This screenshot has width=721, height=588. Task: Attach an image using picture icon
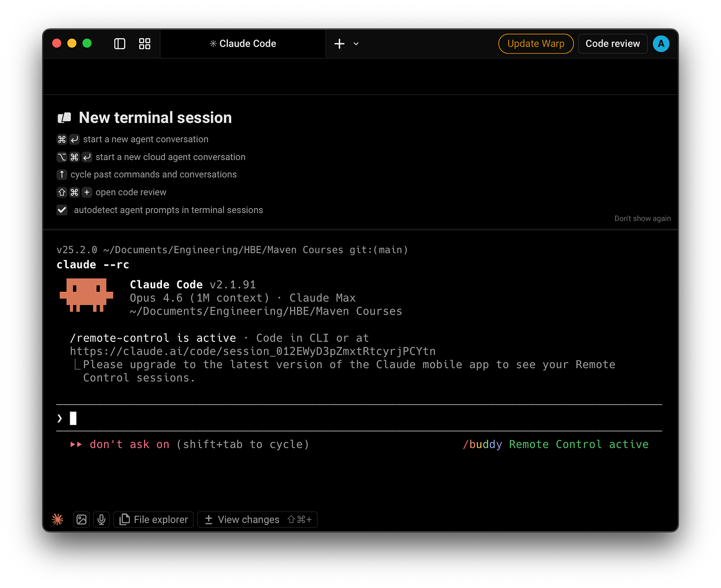pyautogui.click(x=82, y=519)
